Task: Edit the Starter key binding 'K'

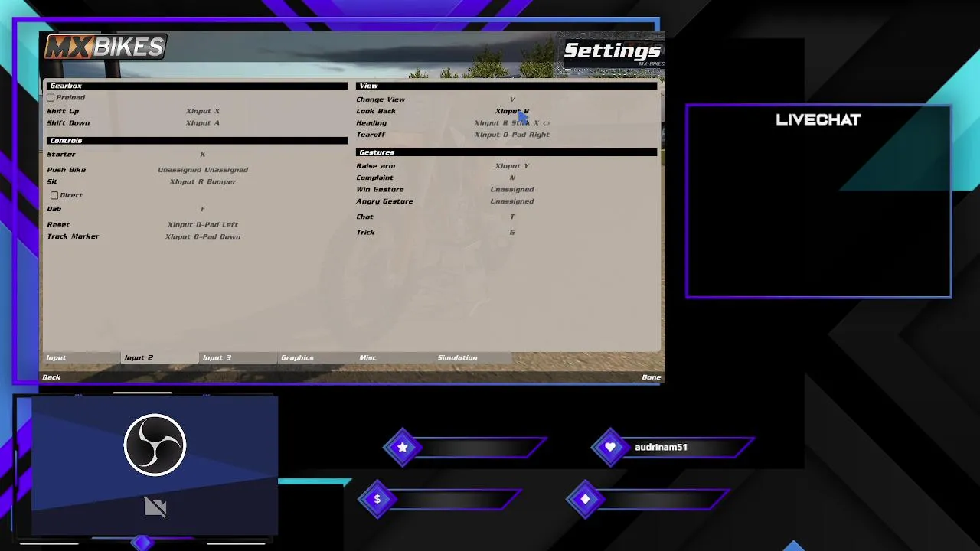Action: (203, 155)
